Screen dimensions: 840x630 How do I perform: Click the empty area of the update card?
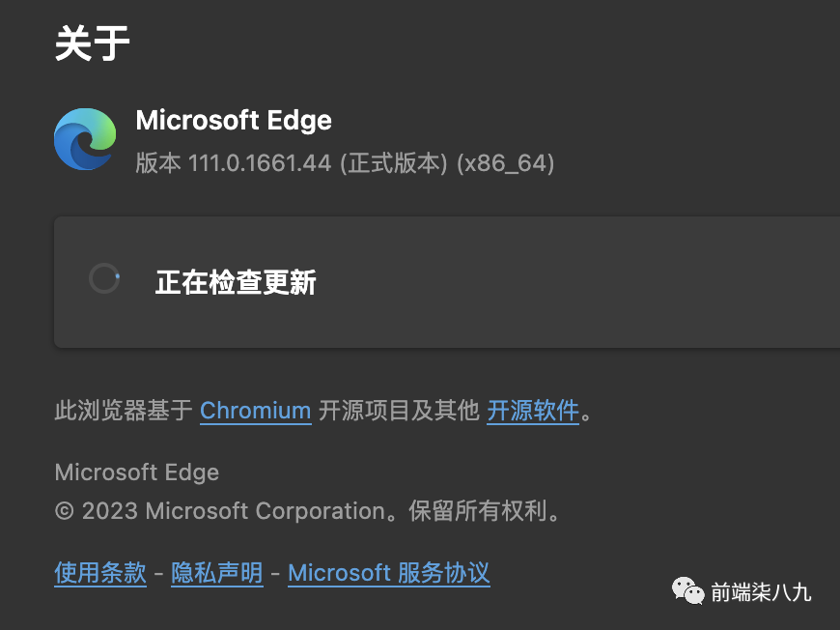pyautogui.click(x=579, y=282)
